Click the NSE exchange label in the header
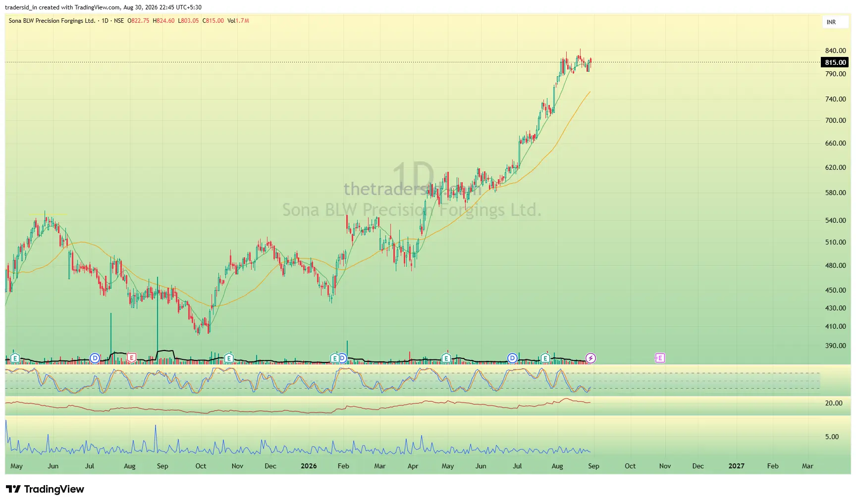 [x=119, y=21]
